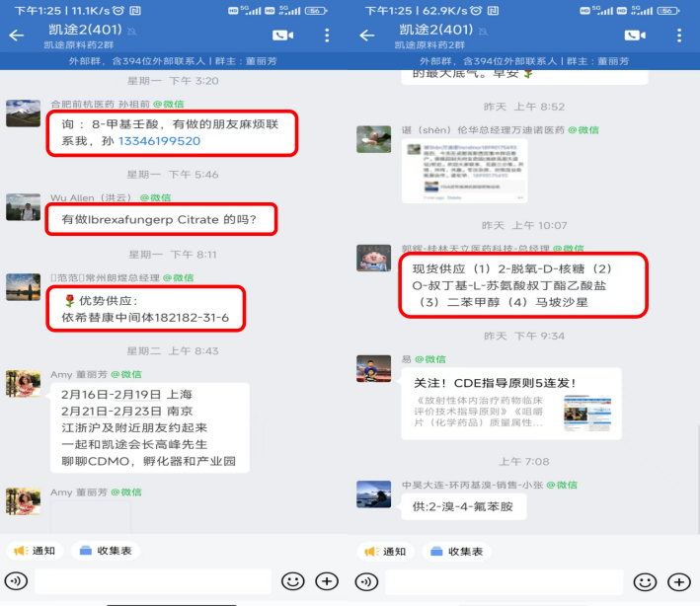The width and height of the screenshot is (700, 606).
Task: Open 收集表 button in right chat
Action: click(457, 552)
